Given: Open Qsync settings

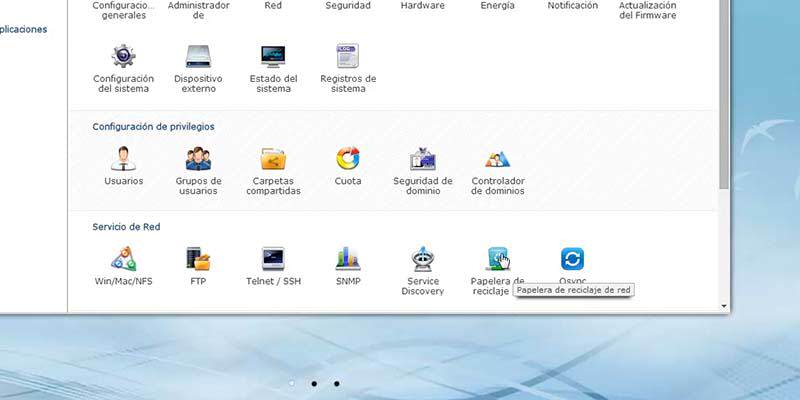Looking at the screenshot, I should click(x=572, y=259).
